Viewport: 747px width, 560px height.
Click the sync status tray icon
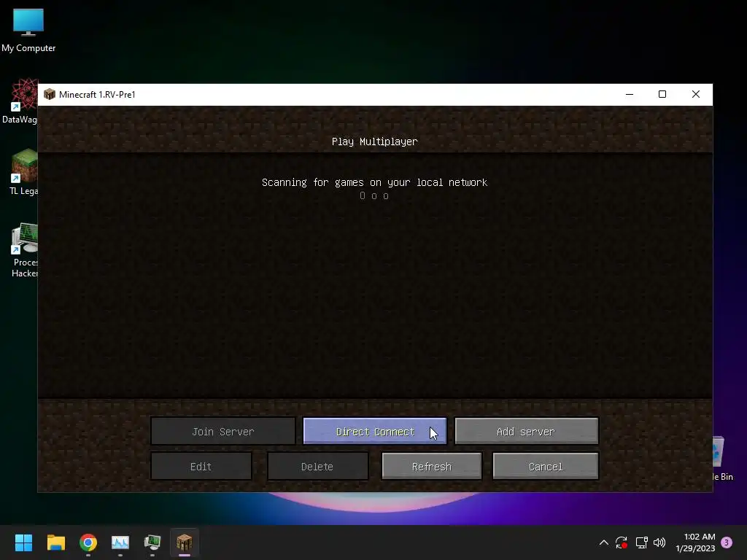622,542
